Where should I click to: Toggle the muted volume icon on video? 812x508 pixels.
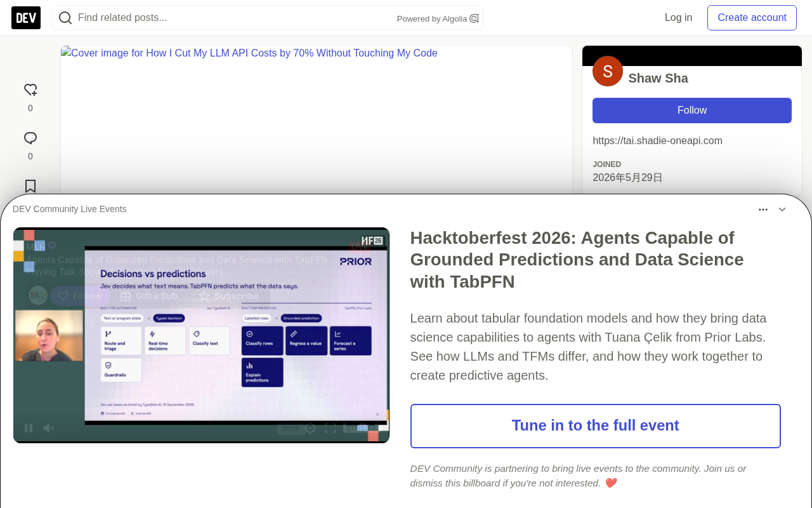coord(49,428)
